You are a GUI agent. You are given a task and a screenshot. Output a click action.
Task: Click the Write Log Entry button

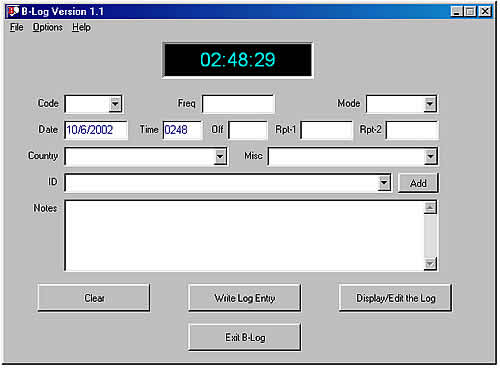(x=245, y=298)
